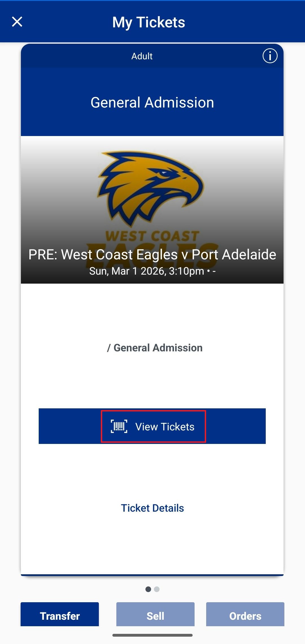
Task: Tap the gray "/ General Admission" seat text
Action: [155, 348]
